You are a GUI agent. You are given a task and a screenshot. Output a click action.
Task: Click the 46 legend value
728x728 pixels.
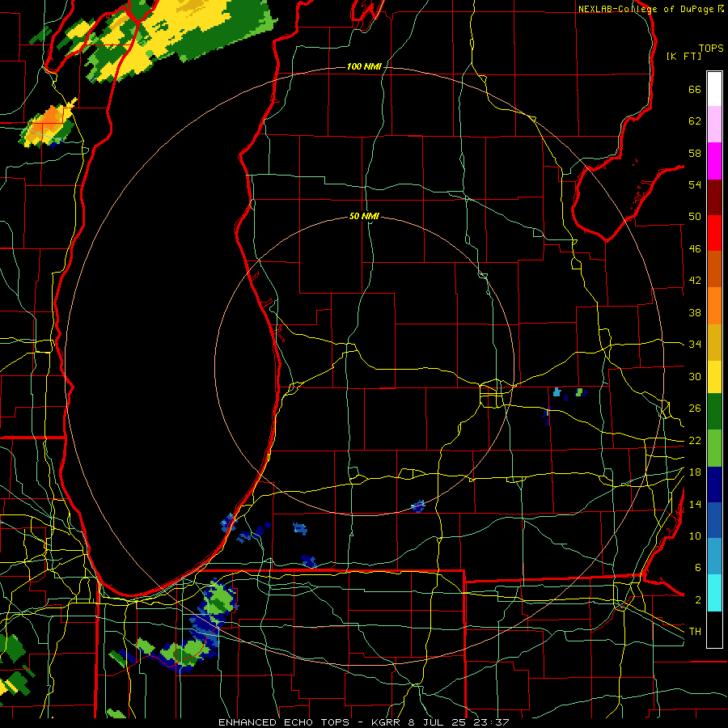pos(695,249)
